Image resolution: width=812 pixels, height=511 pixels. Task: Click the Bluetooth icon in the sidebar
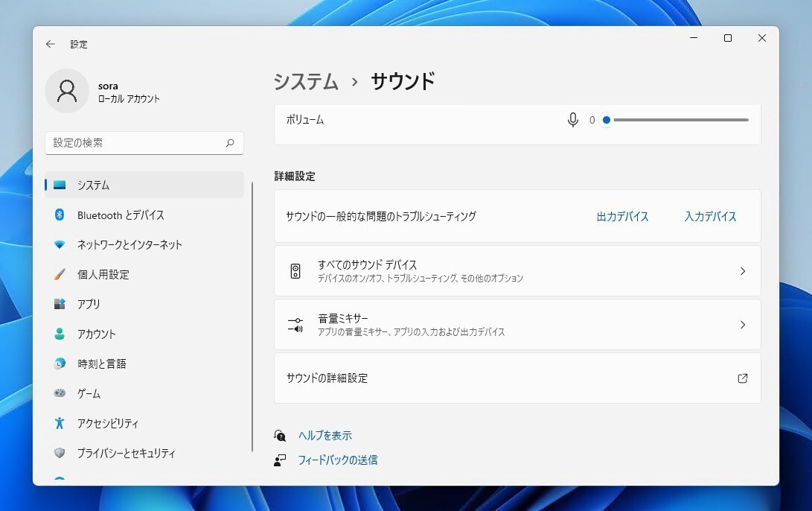[x=60, y=215]
